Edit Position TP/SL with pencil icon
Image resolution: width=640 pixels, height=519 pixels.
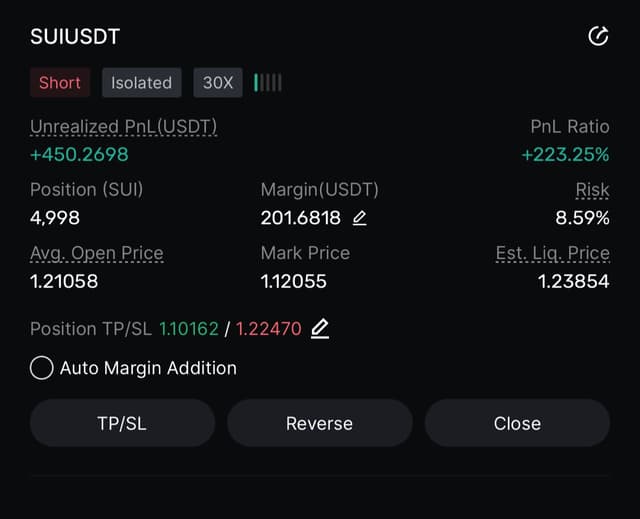(x=320, y=328)
